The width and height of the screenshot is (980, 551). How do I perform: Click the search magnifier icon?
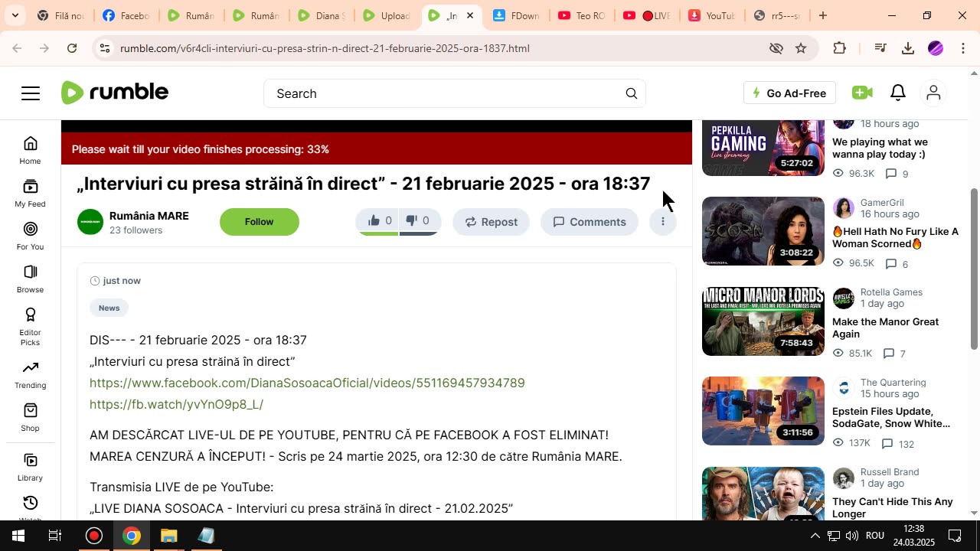[632, 93]
